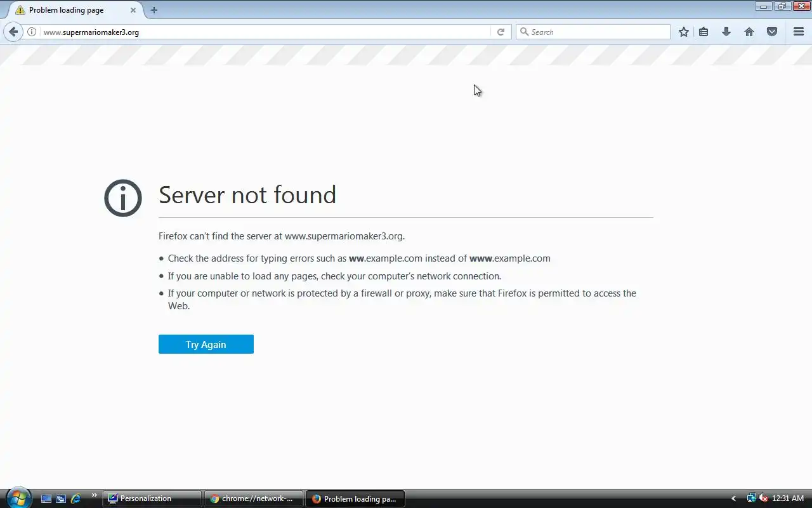Go to the Firefox Home page icon

pos(749,32)
